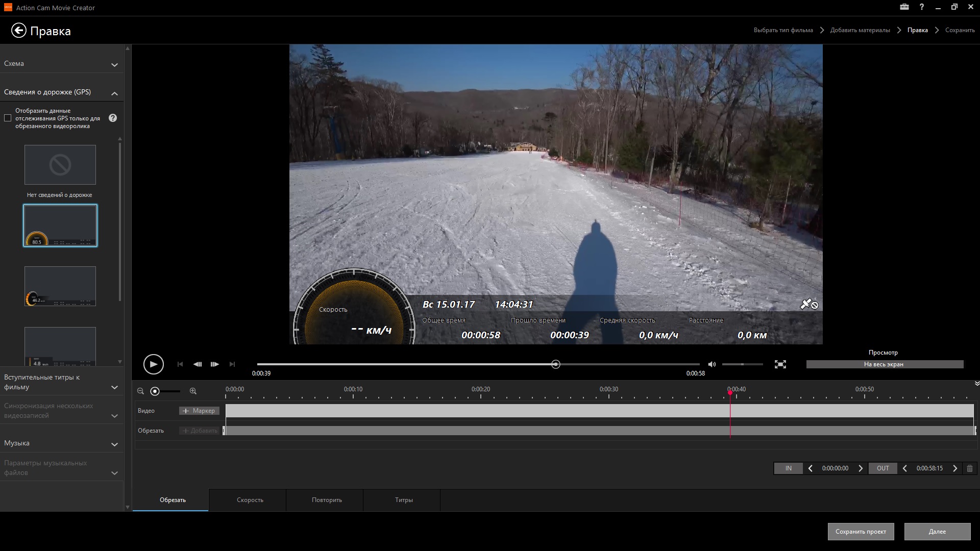Select the video clip on the Видео track

600,411
